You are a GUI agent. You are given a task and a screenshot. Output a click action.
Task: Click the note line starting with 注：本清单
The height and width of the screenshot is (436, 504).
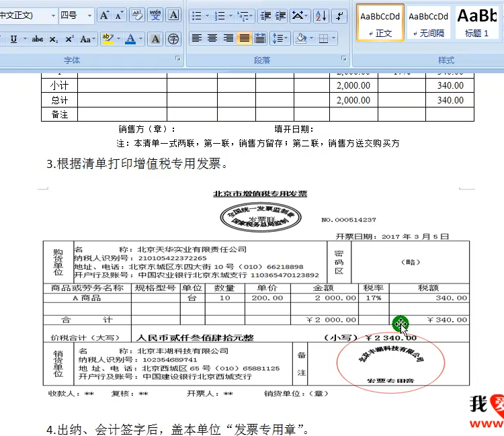258,143
